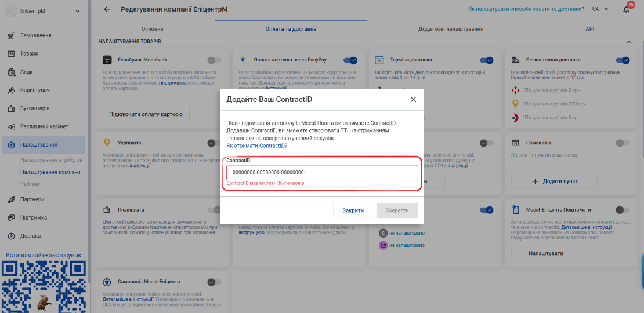644x313 pixels.
Task: Toggle the Післяплата switch
Action: [214, 210]
